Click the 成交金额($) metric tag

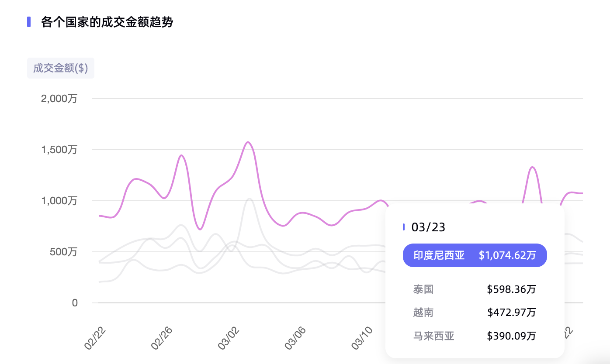point(61,69)
